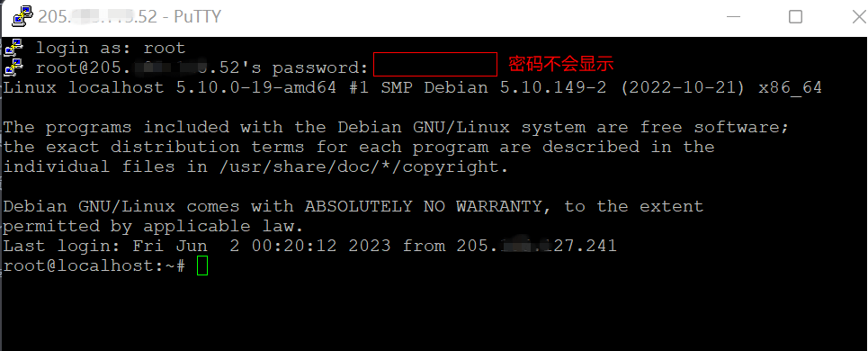868x351 pixels.
Task: Click the 'permitted by applicable law.' line
Action: pyautogui.click(x=153, y=227)
